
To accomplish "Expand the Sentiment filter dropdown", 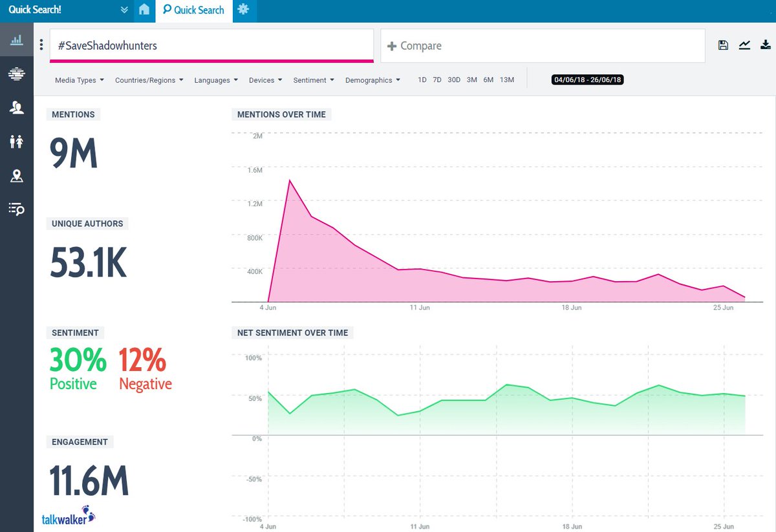I will [314, 80].
